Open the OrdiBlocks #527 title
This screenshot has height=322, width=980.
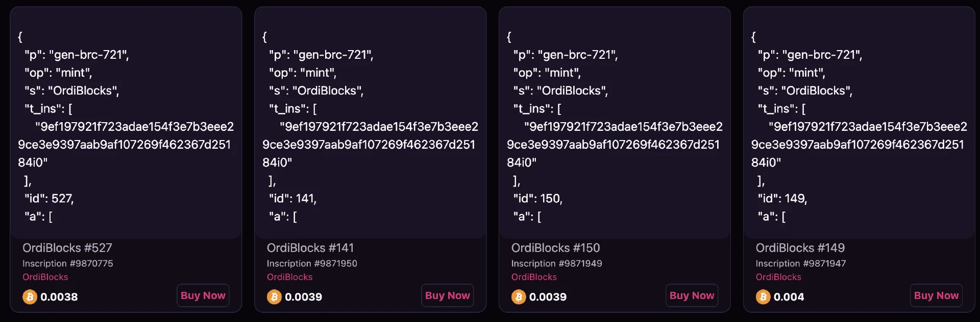pyautogui.click(x=67, y=248)
